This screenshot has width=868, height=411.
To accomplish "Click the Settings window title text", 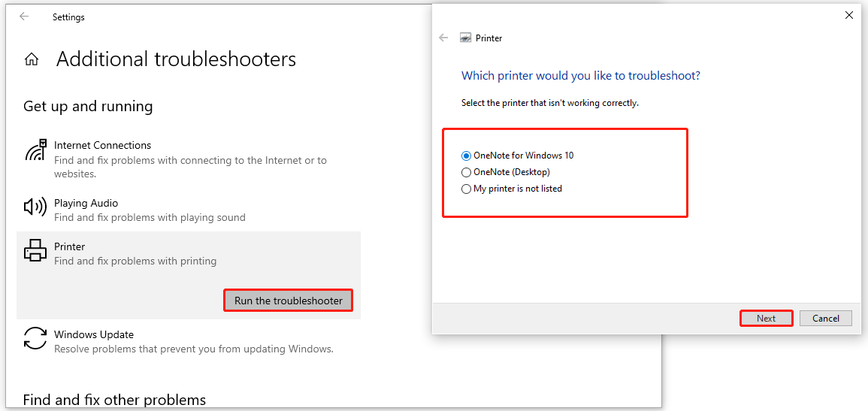I will pos(68,17).
